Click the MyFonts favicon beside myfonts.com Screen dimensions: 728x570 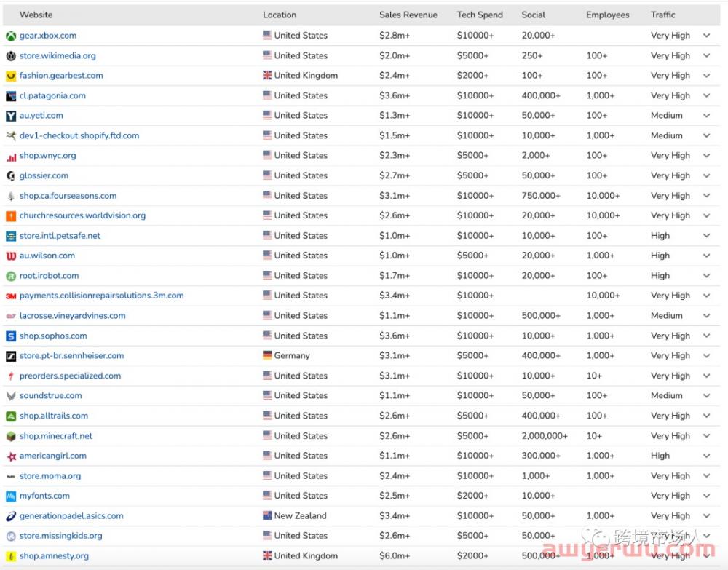point(11,496)
